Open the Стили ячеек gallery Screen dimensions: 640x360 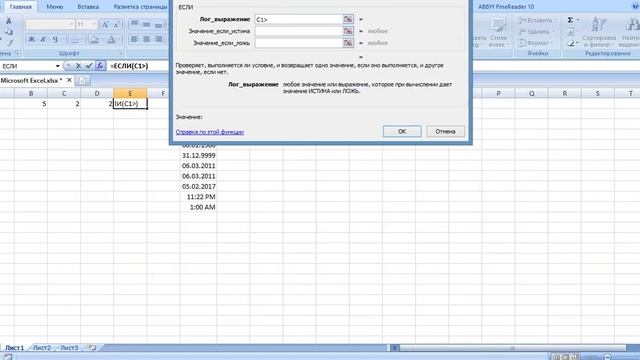(x=498, y=32)
